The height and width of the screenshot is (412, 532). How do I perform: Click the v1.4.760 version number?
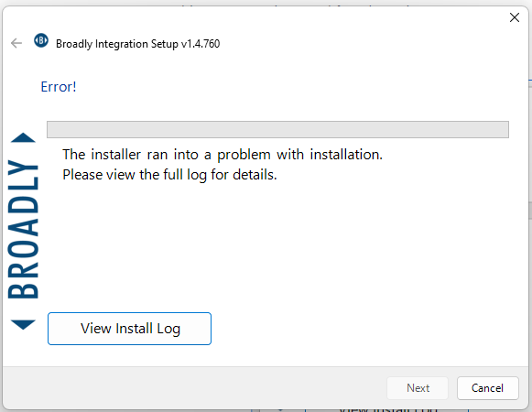click(x=201, y=44)
